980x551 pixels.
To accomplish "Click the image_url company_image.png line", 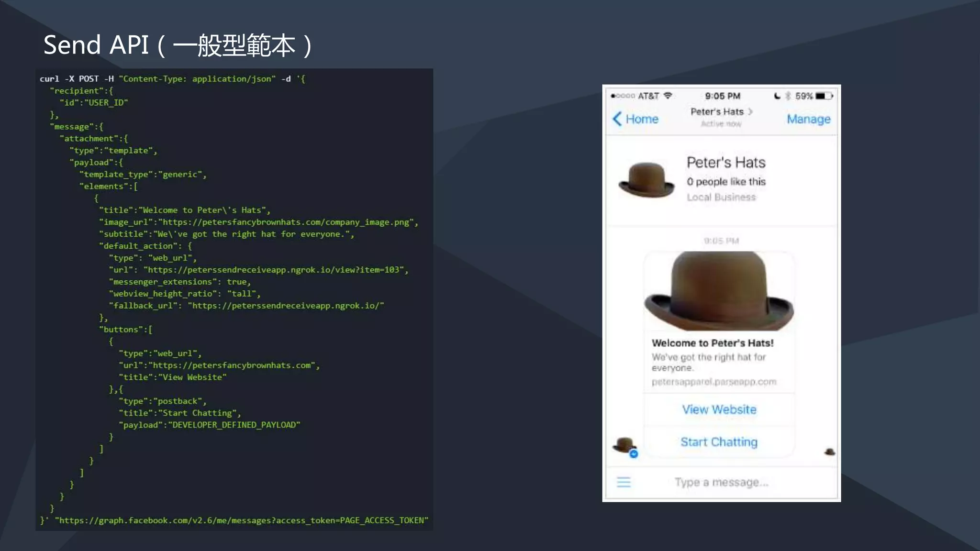I will point(258,222).
